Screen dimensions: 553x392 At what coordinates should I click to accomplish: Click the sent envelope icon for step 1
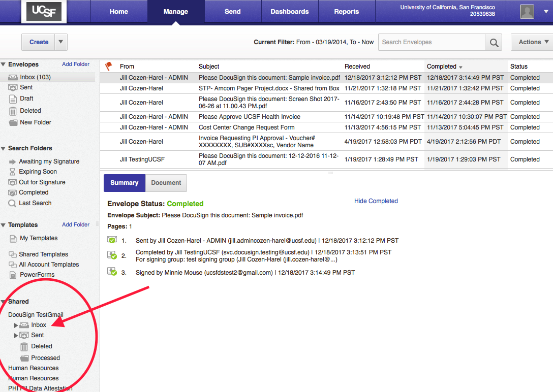coord(112,240)
